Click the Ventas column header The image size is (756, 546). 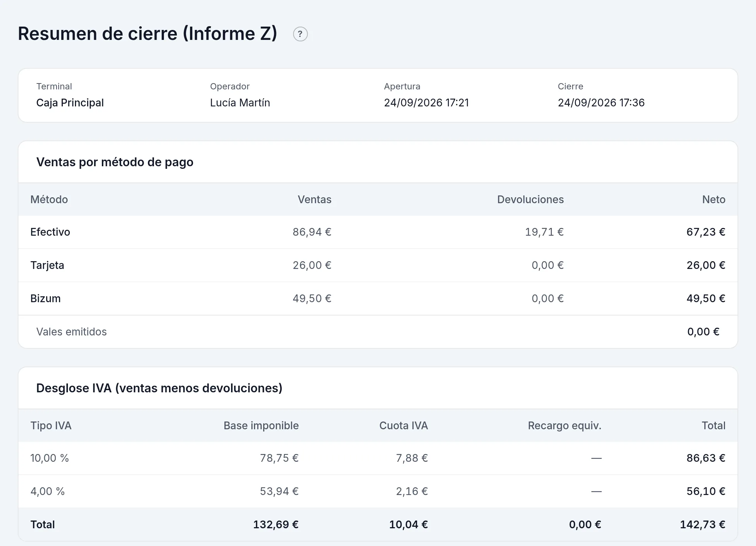pyautogui.click(x=315, y=199)
